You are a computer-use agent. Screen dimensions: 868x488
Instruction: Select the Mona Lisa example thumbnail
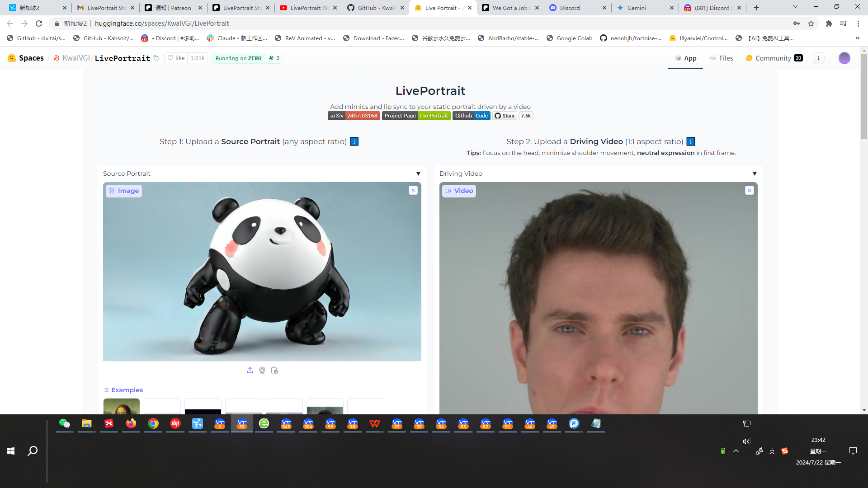121,407
